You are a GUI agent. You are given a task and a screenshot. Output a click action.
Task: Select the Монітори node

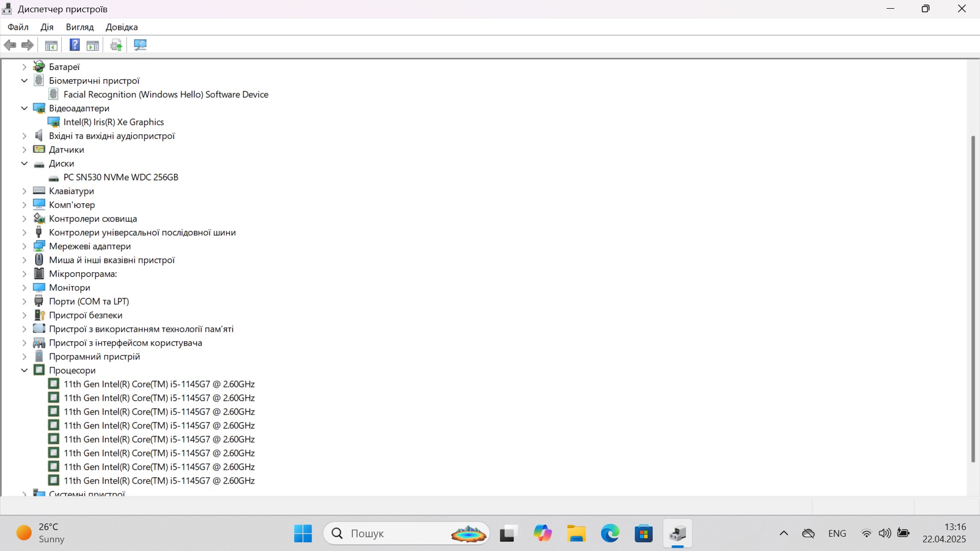[69, 288]
